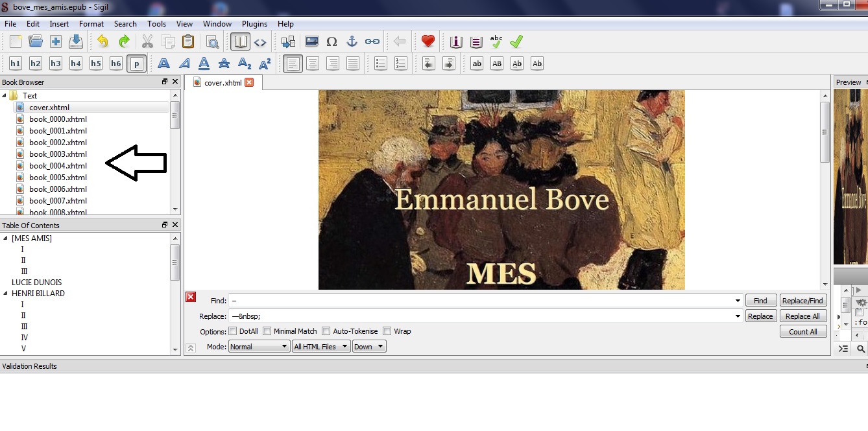
Task: Open the Tools menu
Action: click(156, 24)
